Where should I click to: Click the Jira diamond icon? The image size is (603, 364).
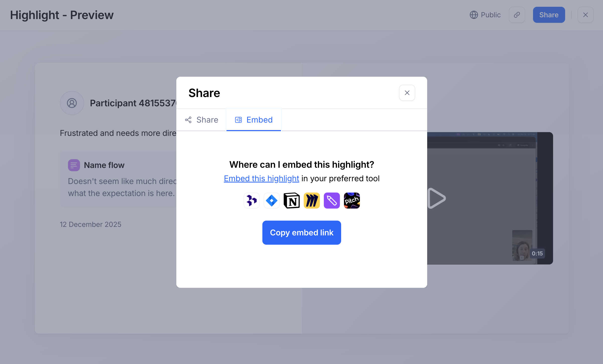coord(272,201)
